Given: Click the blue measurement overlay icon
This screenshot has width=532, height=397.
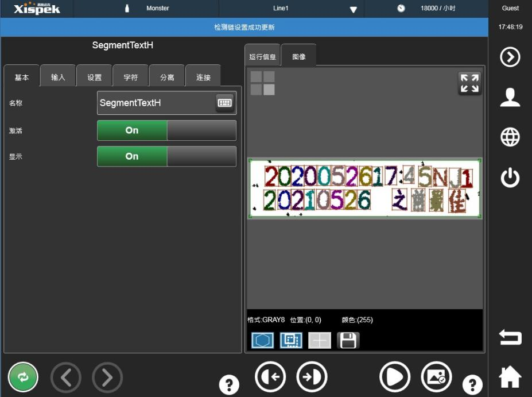Looking at the screenshot, I should (x=291, y=340).
